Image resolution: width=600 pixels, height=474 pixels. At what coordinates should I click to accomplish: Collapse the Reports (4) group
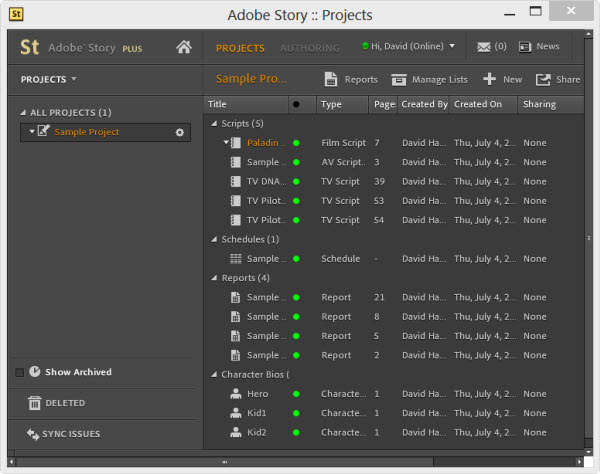click(214, 278)
